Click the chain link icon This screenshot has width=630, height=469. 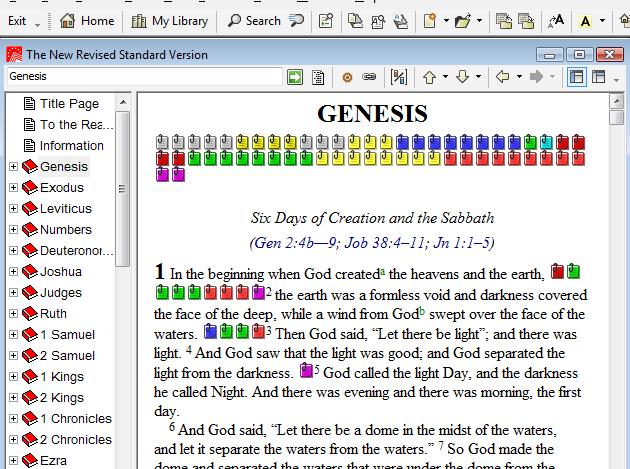pos(369,76)
